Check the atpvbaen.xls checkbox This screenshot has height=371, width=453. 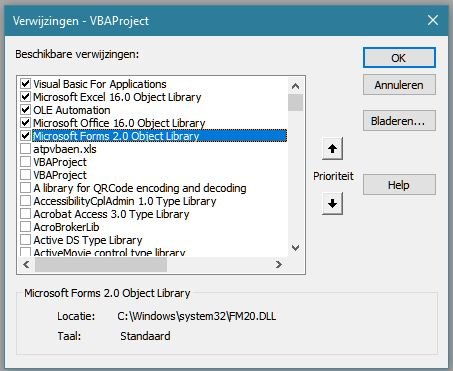(x=25, y=149)
